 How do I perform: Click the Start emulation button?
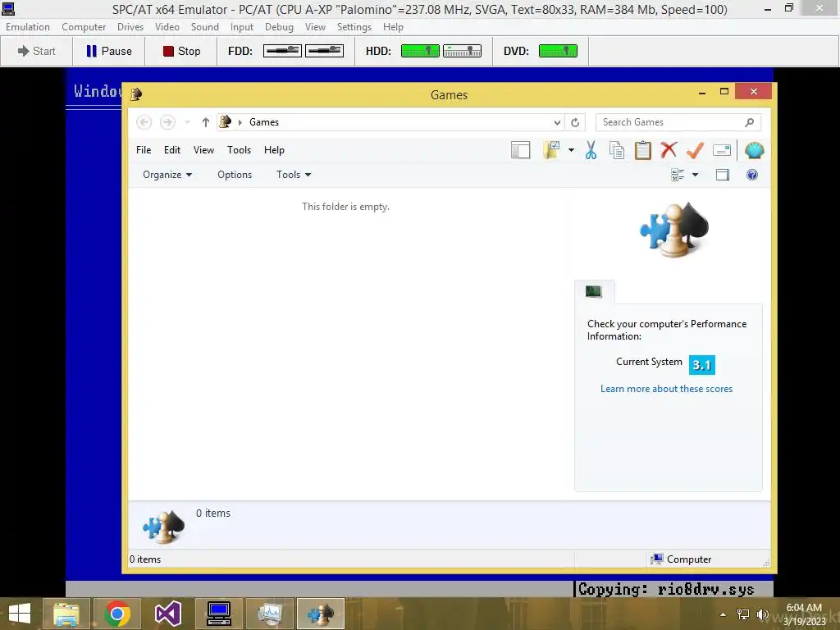coord(36,51)
